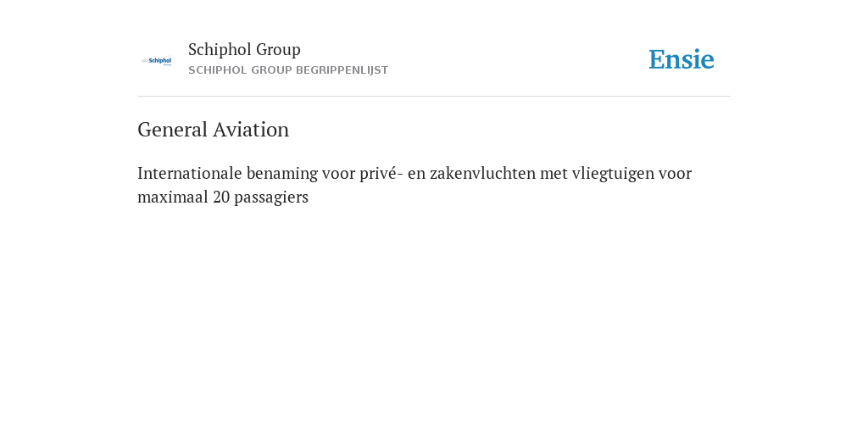Click the word Aviation in the heading

251,130
